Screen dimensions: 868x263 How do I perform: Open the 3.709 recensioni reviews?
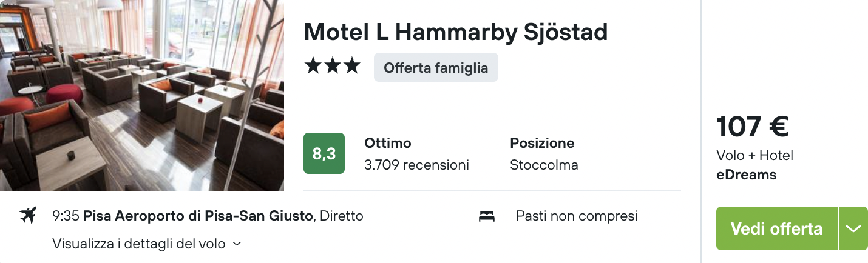click(416, 165)
